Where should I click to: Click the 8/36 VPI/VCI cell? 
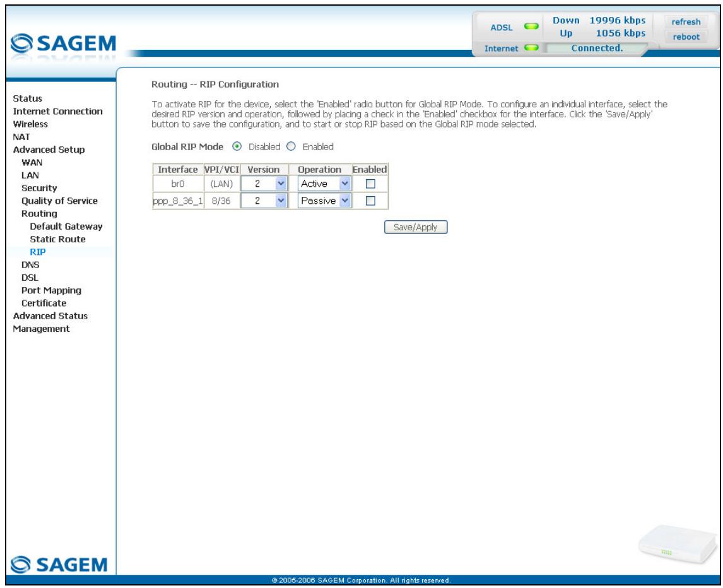(x=221, y=201)
